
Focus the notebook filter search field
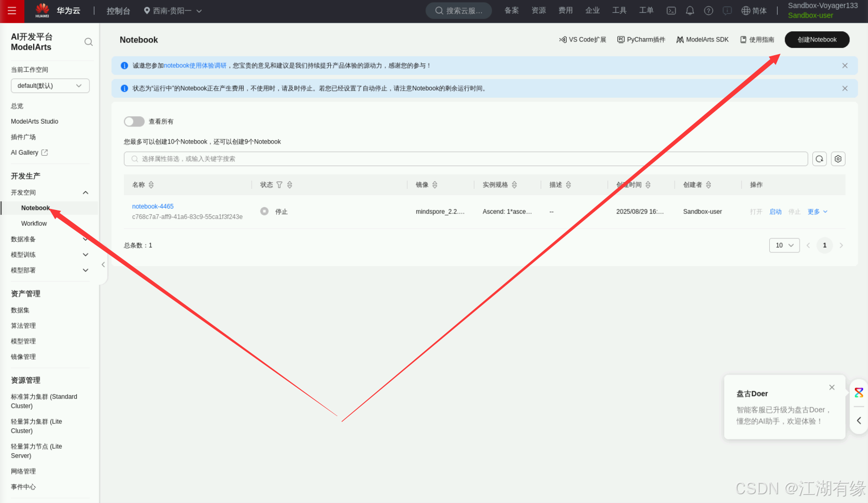(x=466, y=159)
